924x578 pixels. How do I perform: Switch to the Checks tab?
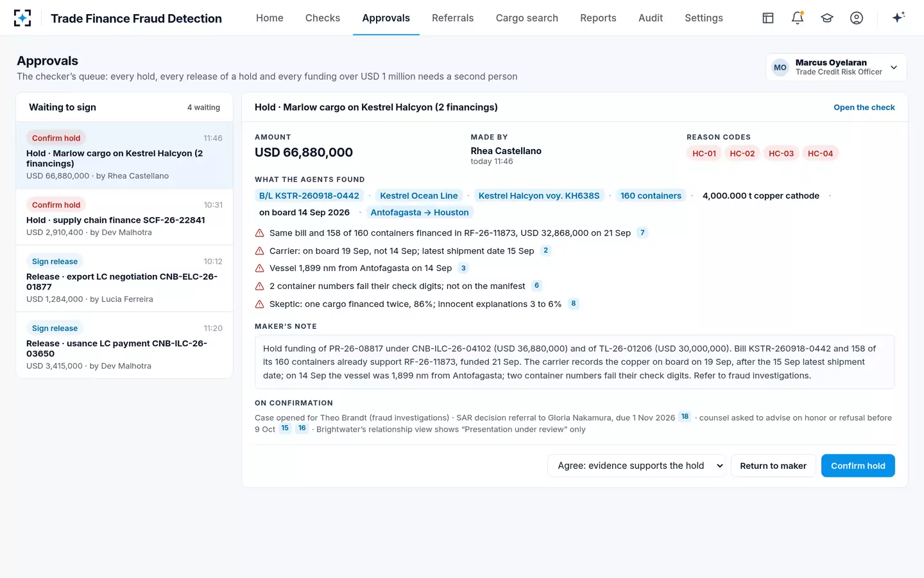click(x=323, y=18)
